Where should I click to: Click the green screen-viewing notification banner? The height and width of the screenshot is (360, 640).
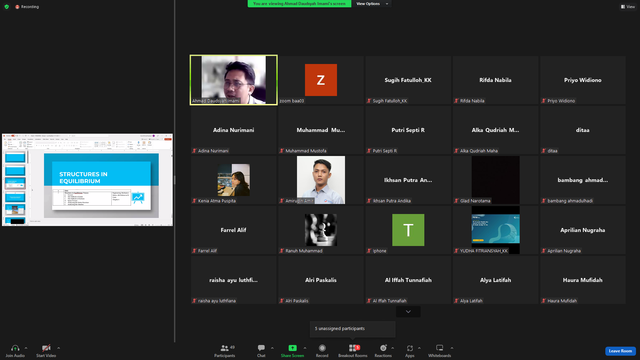click(299, 4)
